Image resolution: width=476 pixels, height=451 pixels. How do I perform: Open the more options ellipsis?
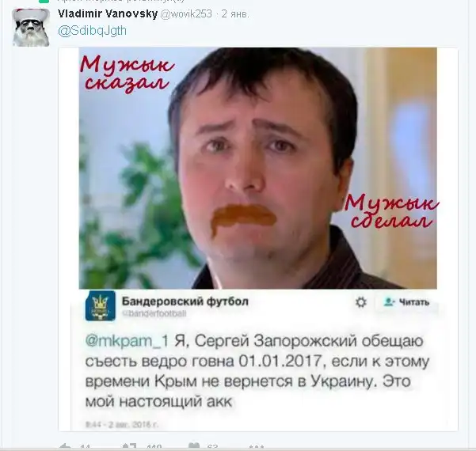coord(256,447)
